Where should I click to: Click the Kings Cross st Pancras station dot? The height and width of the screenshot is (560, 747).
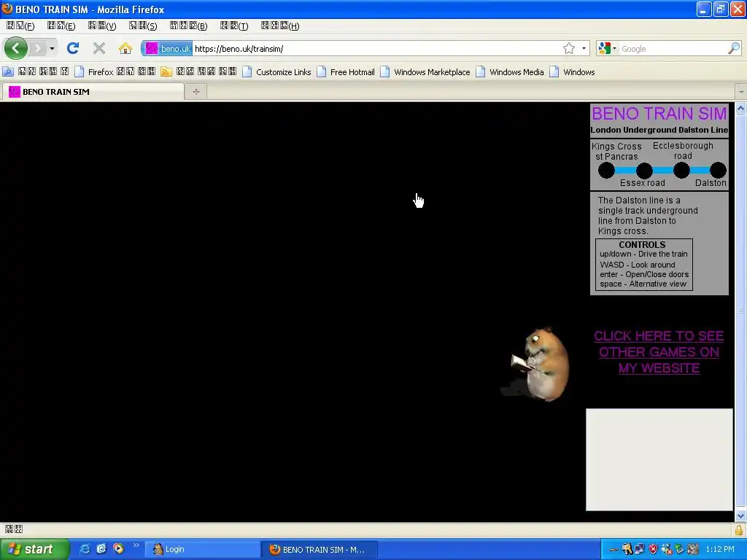606,170
